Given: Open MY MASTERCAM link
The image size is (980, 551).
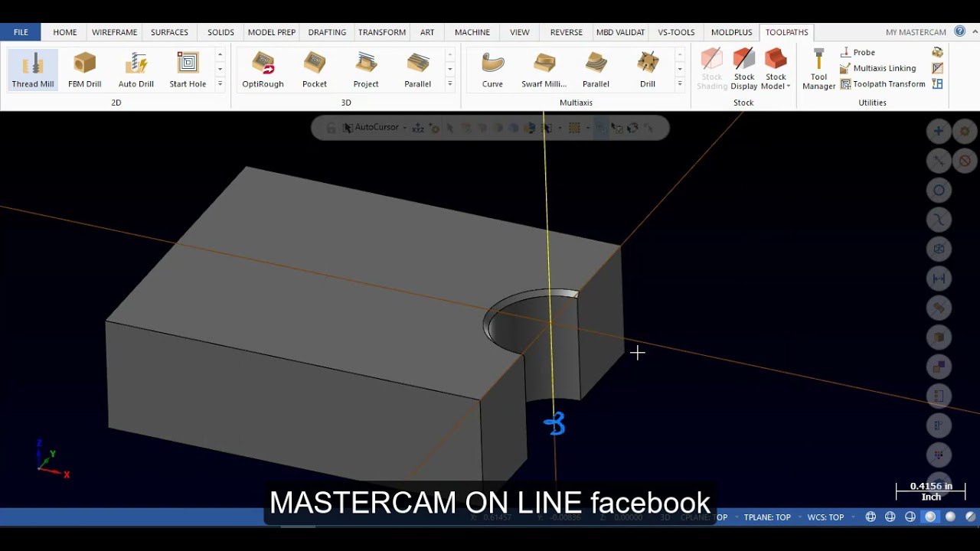Looking at the screenshot, I should pos(916,32).
